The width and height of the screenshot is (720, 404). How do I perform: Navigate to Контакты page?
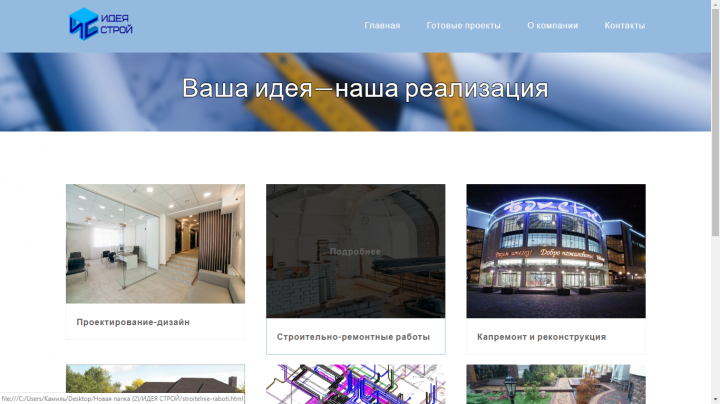tap(624, 26)
